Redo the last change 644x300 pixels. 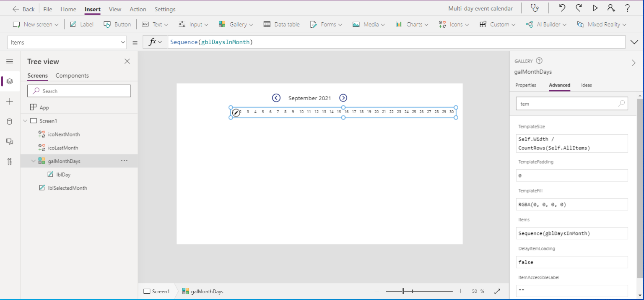(578, 8)
